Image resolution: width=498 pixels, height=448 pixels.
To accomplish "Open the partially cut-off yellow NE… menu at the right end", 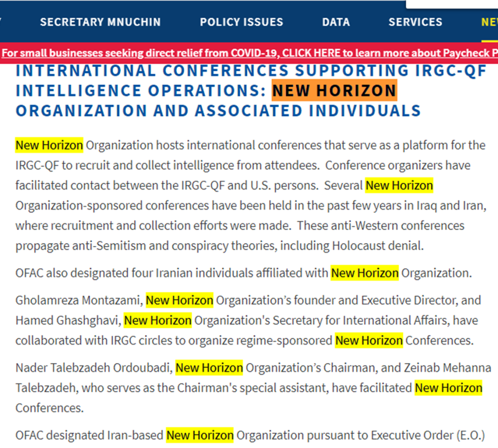I will coord(489,22).
